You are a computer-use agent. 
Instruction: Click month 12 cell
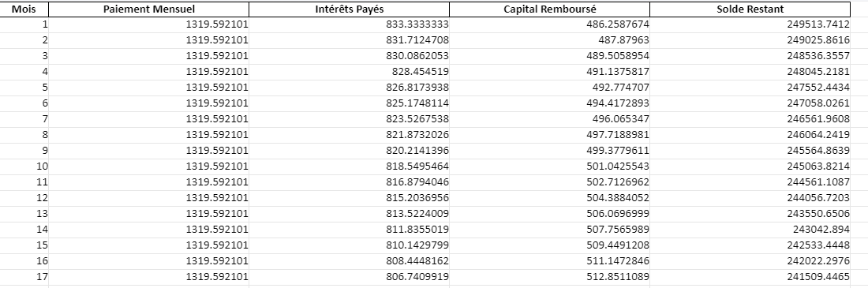tap(24, 198)
